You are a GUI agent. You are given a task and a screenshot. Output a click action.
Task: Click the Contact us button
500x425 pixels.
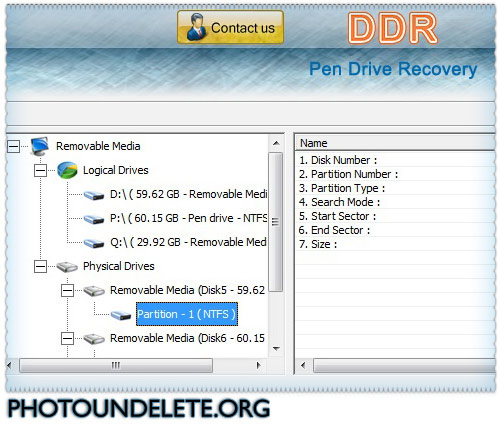230,27
